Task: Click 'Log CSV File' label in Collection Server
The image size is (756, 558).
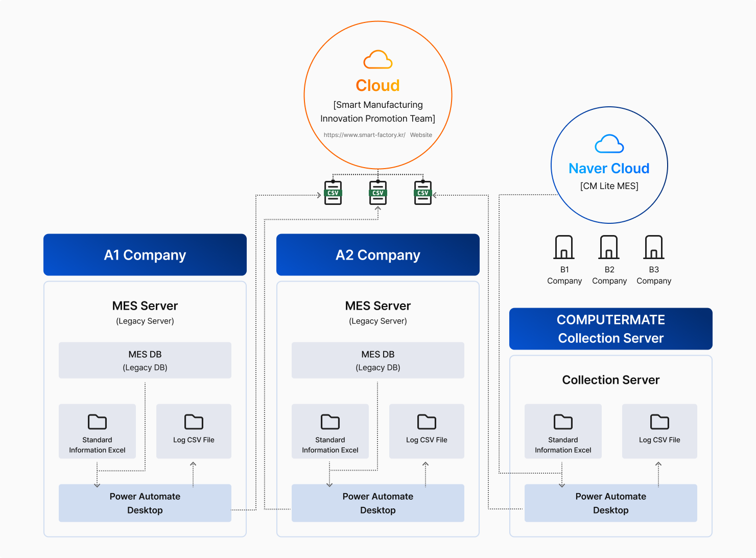Action: click(x=659, y=440)
